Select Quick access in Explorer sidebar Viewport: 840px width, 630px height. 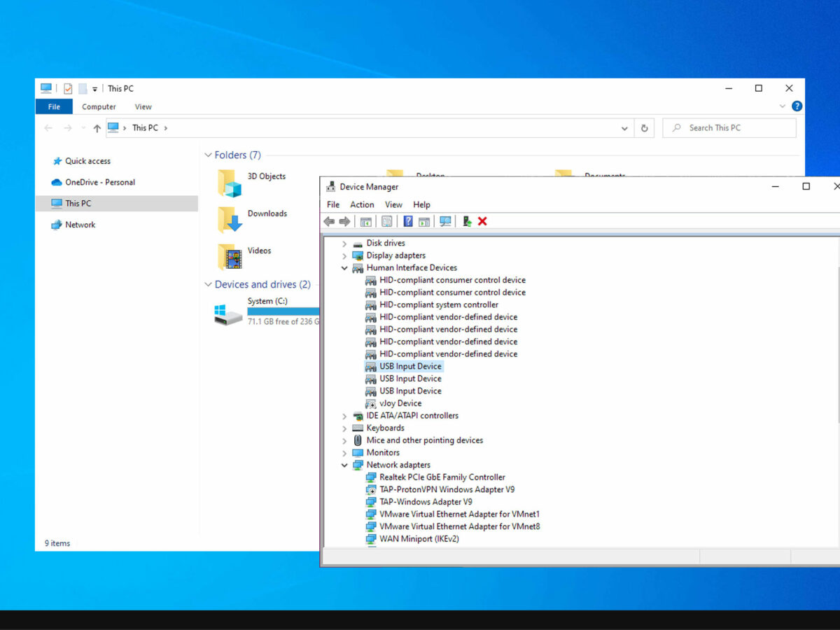(x=81, y=161)
